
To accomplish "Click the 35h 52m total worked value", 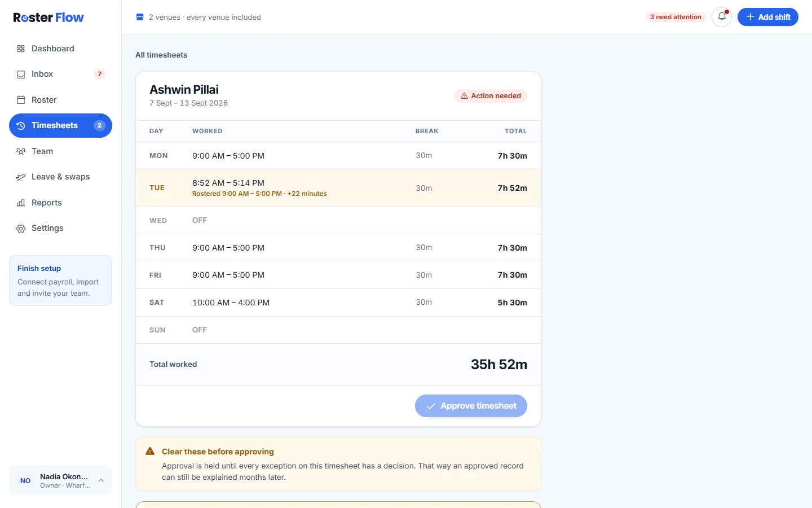I will [x=499, y=365].
